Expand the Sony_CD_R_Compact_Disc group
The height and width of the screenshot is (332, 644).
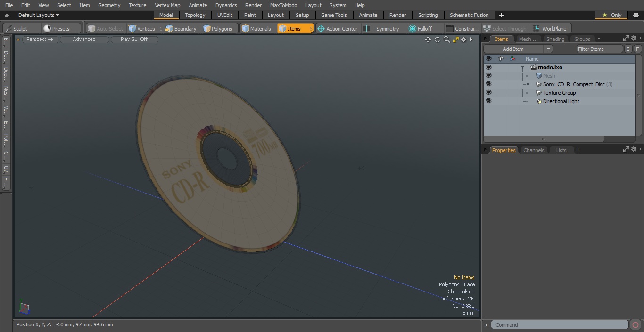[x=528, y=84]
